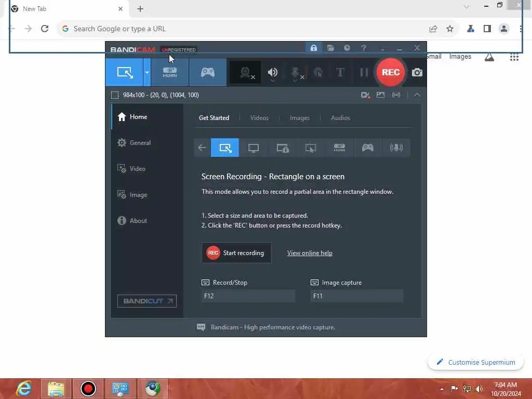Viewport: 532px width, 399px height.
Task: Click the Bandicam record icon in the taskbar
Action: (x=88, y=389)
